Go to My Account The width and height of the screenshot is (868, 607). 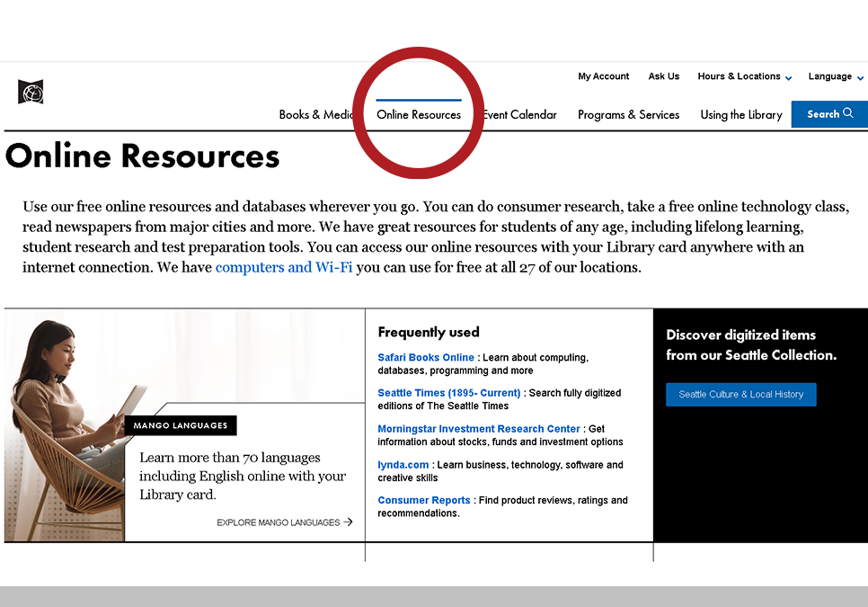click(603, 76)
